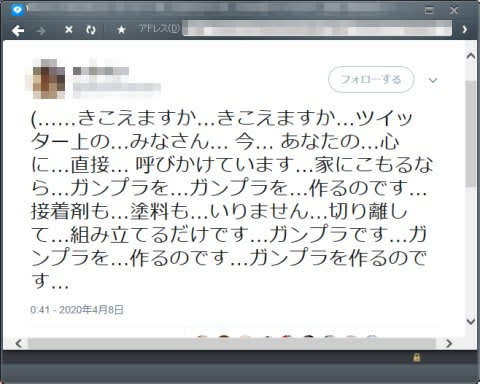The width and height of the screenshot is (480, 384).
Task: Click the vertical scrollbar up arrow
Action: pyautogui.click(x=471, y=56)
